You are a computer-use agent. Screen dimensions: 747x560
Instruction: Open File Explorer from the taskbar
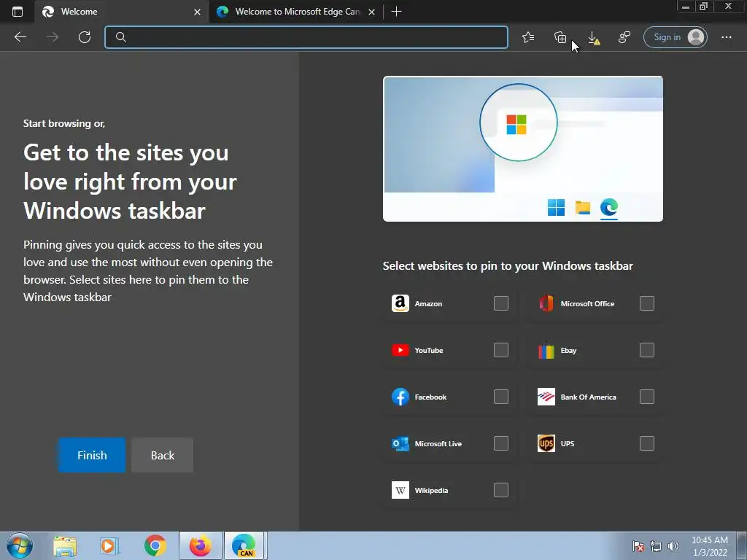pyautogui.click(x=65, y=546)
